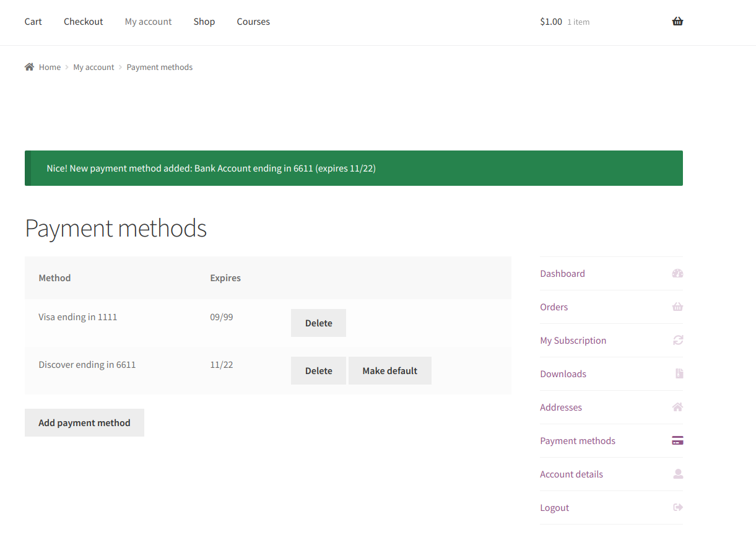Click the My Subscription refresh icon

pyautogui.click(x=678, y=341)
